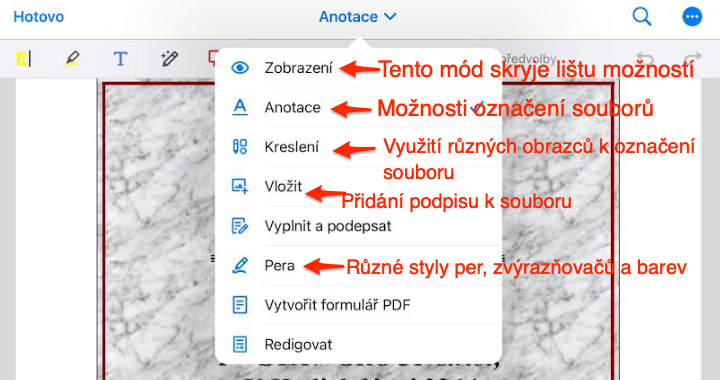Screen dimensions: 720x380
Task: Undo the last action with the undo arrow
Action: point(645,59)
